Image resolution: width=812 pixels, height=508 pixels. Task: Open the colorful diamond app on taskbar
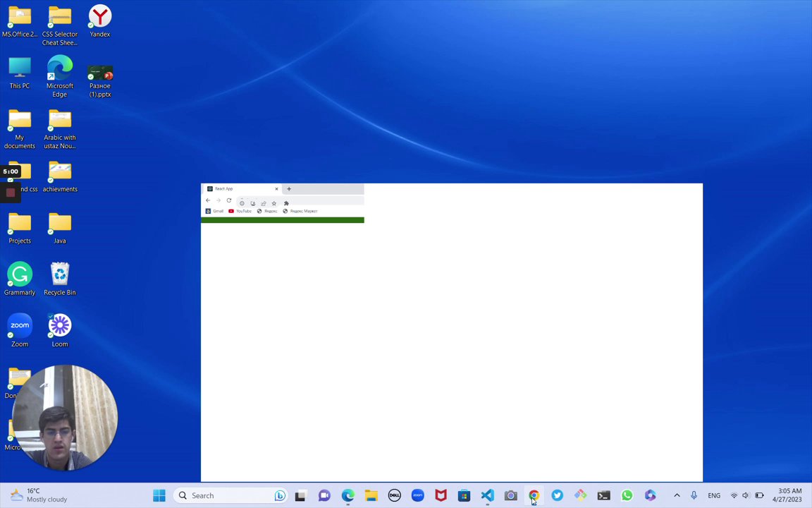tap(581, 495)
